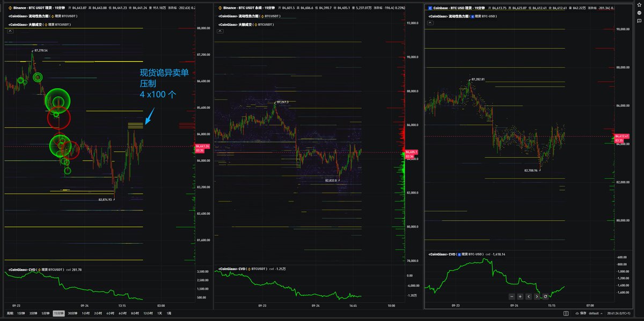
Task: Select the CVD indicator label on Coinbase chart
Action: pyautogui.click(x=457, y=254)
